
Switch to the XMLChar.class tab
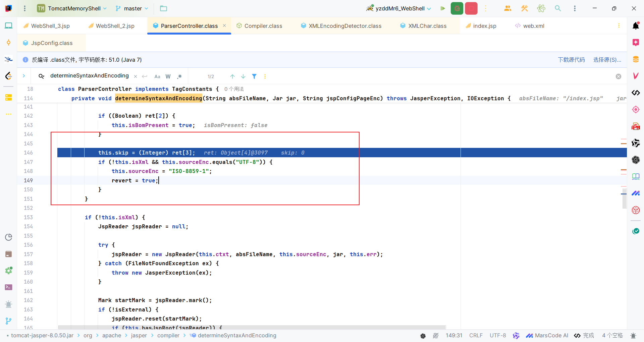(423, 26)
